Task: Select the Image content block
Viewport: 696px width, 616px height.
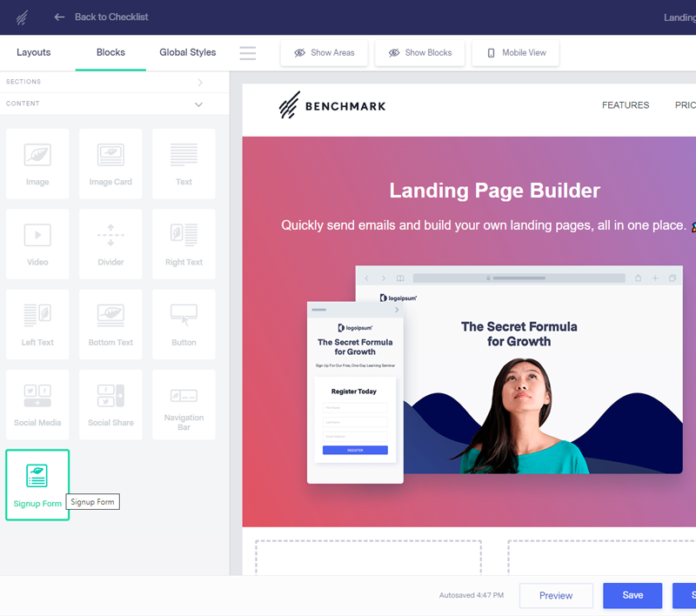Action: [37, 164]
